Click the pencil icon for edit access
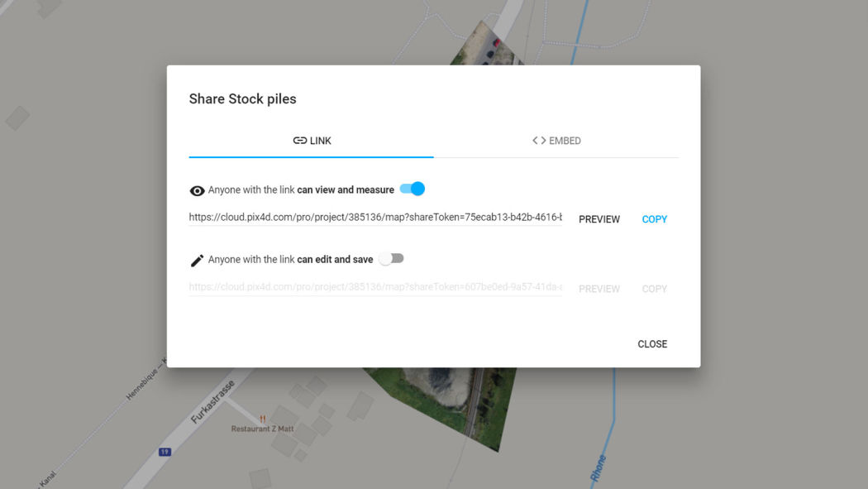The height and width of the screenshot is (489, 868). pyautogui.click(x=197, y=261)
